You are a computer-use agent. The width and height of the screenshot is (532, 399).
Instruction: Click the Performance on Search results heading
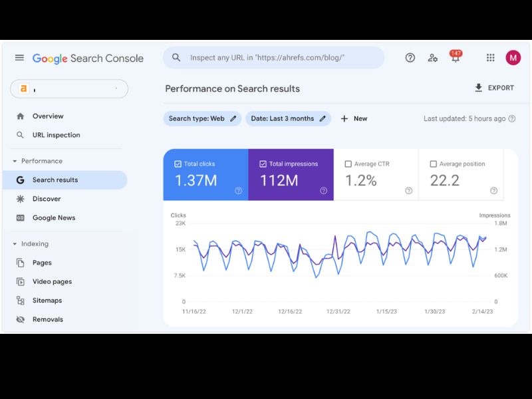pos(232,88)
